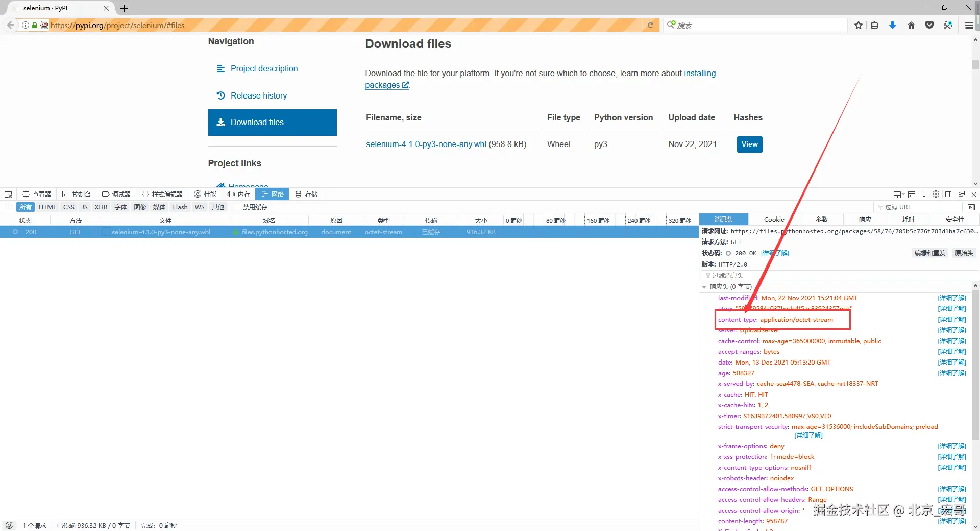Show bookmarks list icon in toolbar
This screenshot has width=980, height=531.
pyautogui.click(x=874, y=25)
